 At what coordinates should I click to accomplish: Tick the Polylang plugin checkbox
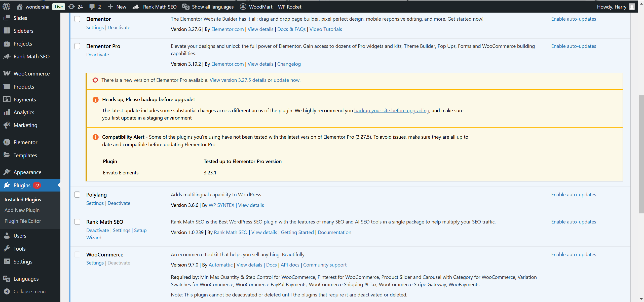click(x=77, y=195)
